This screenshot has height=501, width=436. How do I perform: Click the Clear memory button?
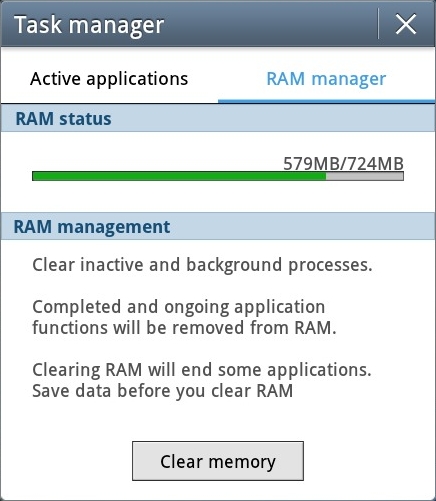click(x=218, y=461)
